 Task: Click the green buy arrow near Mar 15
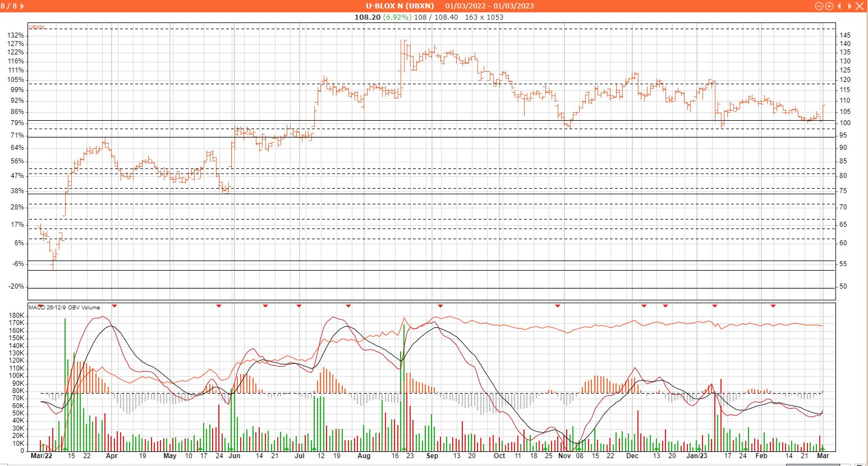pyautogui.click(x=65, y=449)
